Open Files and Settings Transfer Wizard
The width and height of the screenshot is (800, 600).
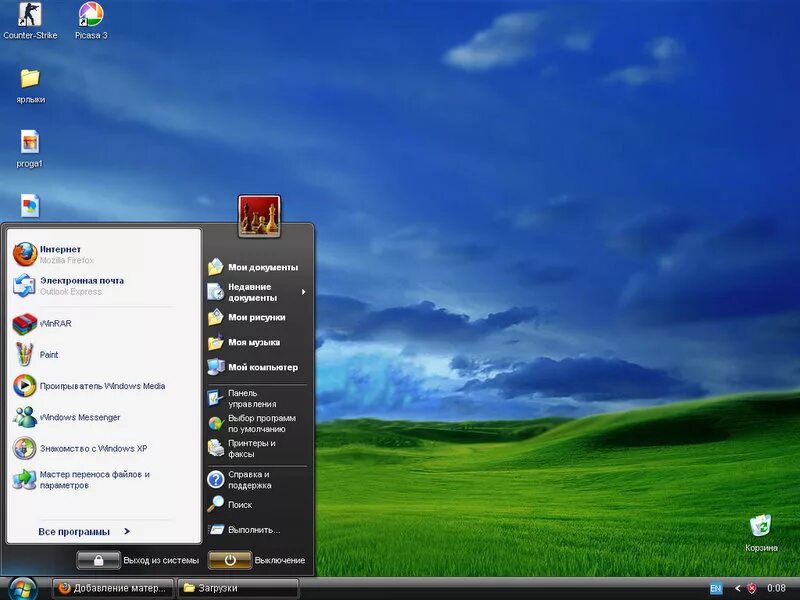pyautogui.click(x=24, y=480)
